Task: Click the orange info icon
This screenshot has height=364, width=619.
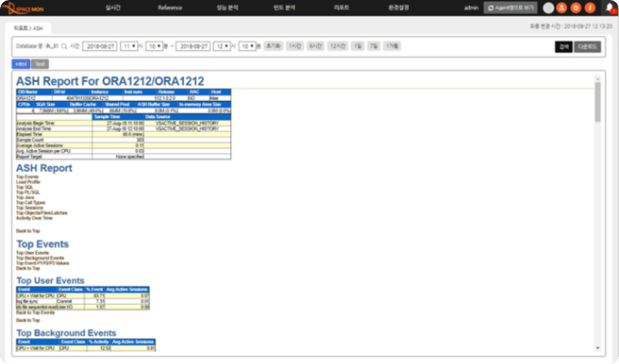Action: (x=590, y=8)
